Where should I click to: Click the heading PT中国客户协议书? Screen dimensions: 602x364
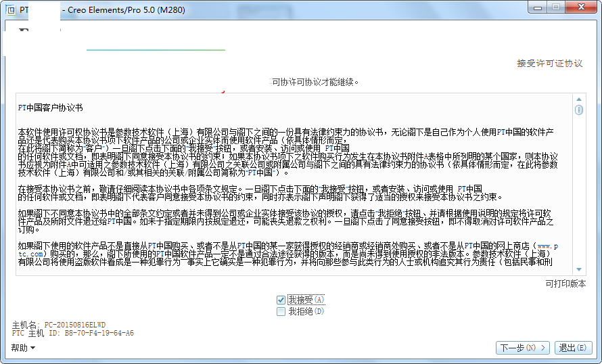click(x=50, y=108)
